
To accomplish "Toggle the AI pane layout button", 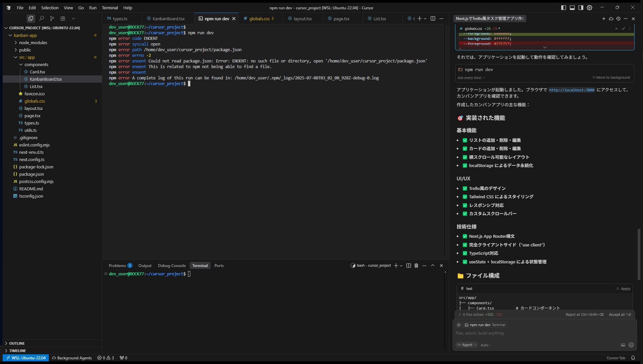I will (x=581, y=8).
